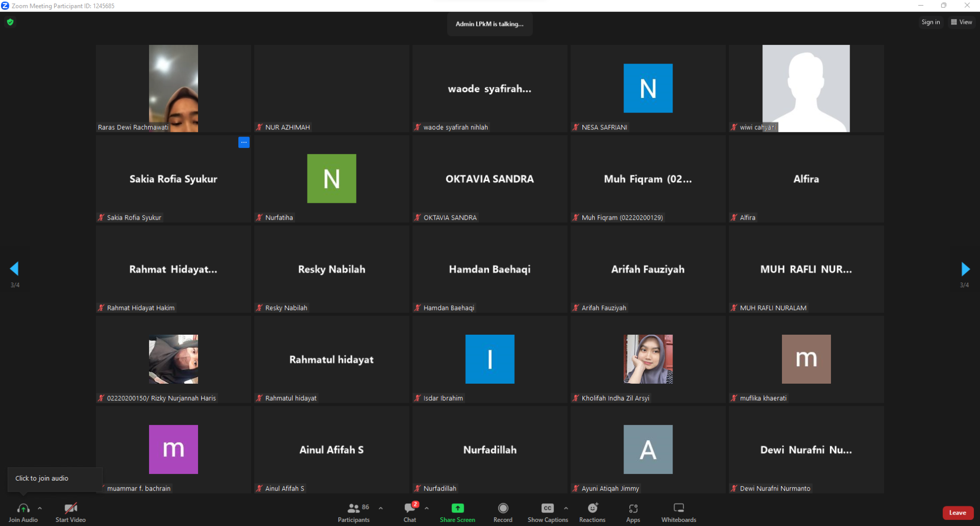Image resolution: width=980 pixels, height=526 pixels.
Task: Click the Hamdan Baehaqi name label
Action: 448,308
